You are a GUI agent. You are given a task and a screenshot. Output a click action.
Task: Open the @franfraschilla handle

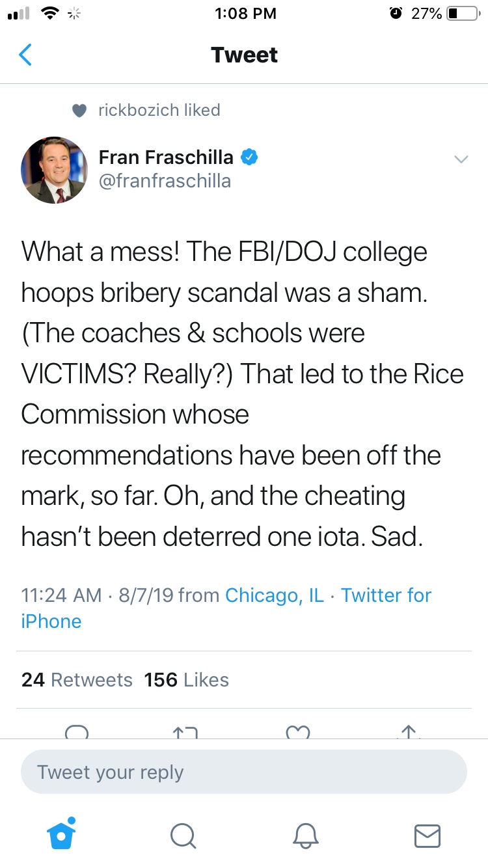(x=165, y=180)
